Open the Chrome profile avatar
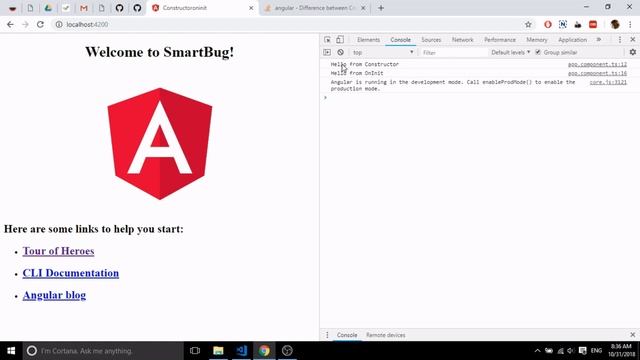The width and height of the screenshot is (640, 360). (x=615, y=24)
